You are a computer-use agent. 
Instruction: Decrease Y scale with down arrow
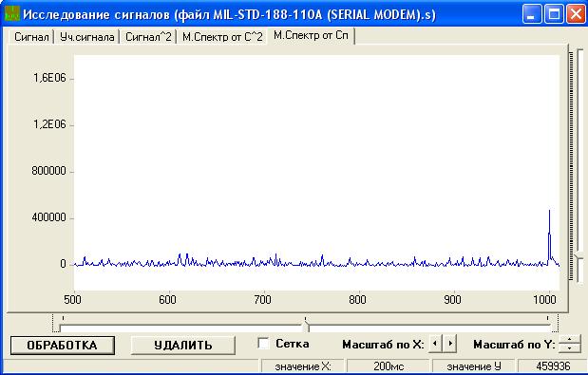coord(569,348)
